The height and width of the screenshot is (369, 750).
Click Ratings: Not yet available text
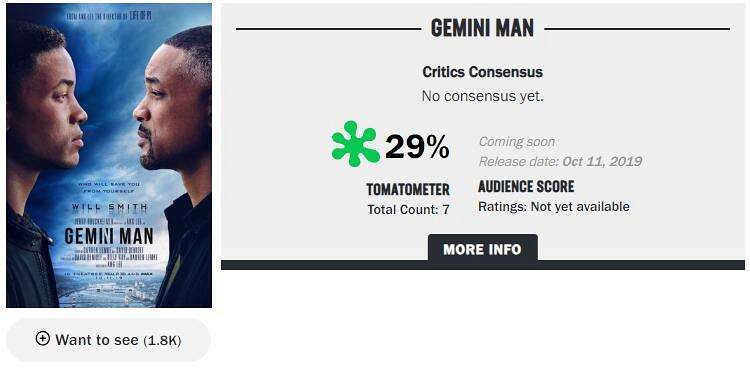click(554, 207)
